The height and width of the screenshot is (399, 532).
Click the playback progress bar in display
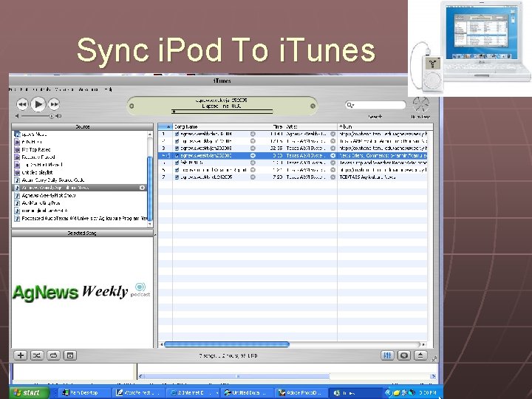pyautogui.click(x=222, y=112)
